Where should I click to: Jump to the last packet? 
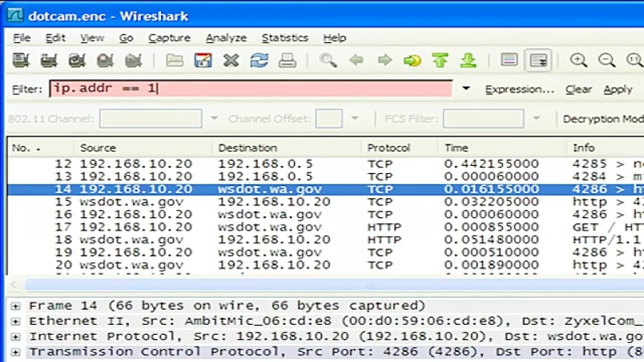click(468, 60)
